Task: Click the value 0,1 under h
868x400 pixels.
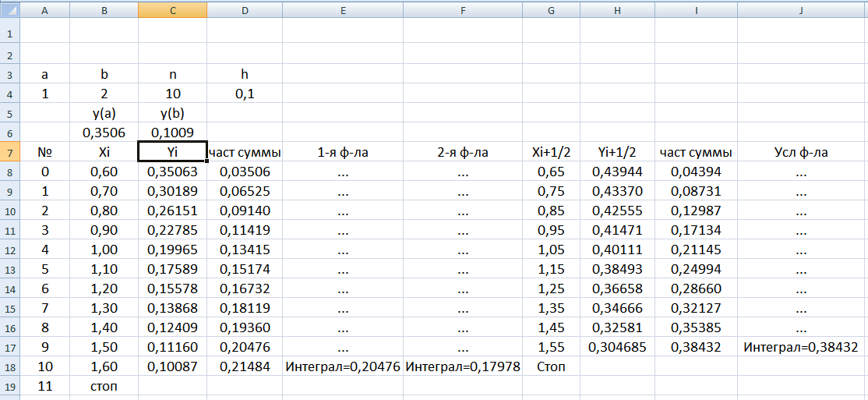Action: point(245,94)
